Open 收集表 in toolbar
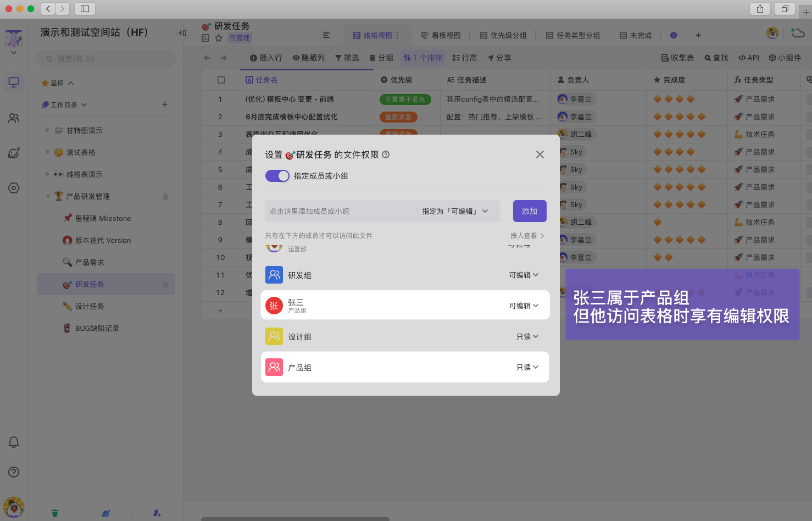This screenshot has width=812, height=521. coord(677,58)
